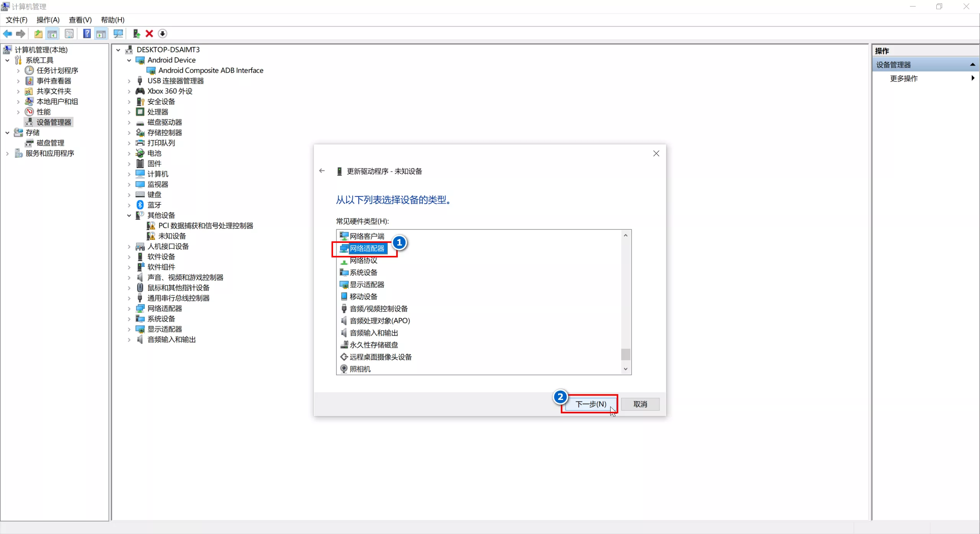Click the 下一步(N) button
980x534 pixels.
point(590,404)
